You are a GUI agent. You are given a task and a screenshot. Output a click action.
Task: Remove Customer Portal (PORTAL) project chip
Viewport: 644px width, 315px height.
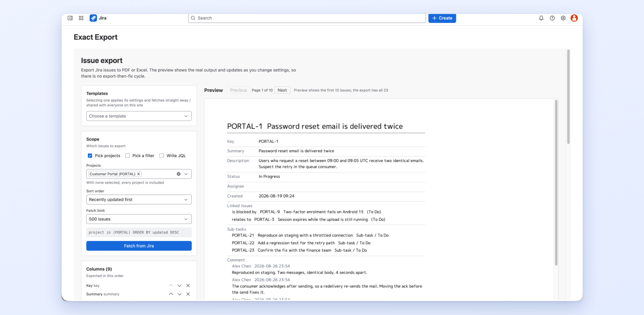pos(139,174)
